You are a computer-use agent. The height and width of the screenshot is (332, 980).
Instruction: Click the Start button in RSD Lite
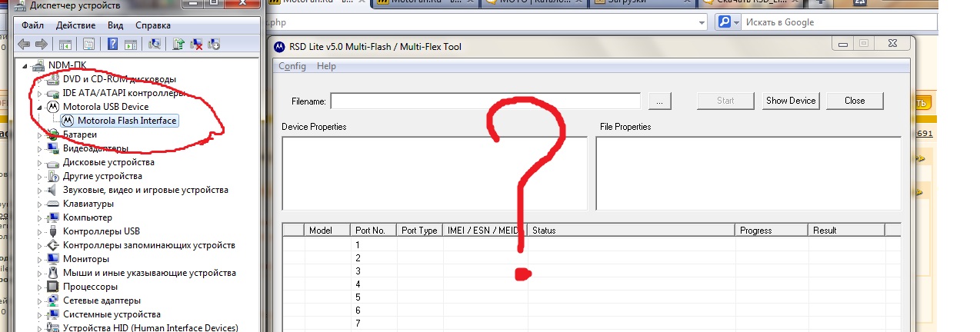(725, 101)
